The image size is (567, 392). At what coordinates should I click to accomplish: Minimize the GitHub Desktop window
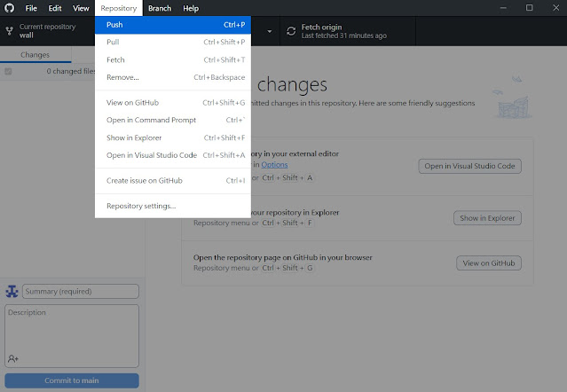(x=503, y=8)
